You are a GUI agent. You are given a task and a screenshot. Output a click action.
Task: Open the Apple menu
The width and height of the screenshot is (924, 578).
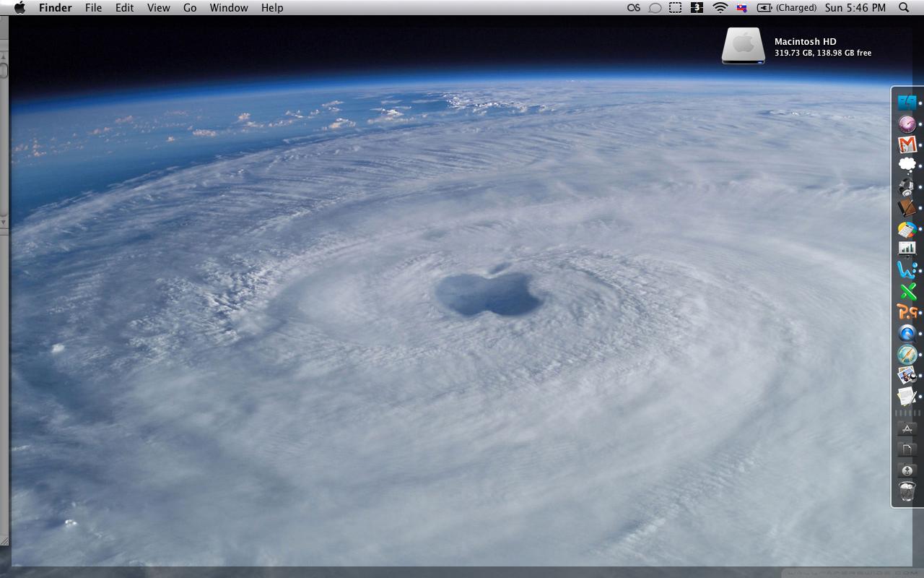point(19,8)
